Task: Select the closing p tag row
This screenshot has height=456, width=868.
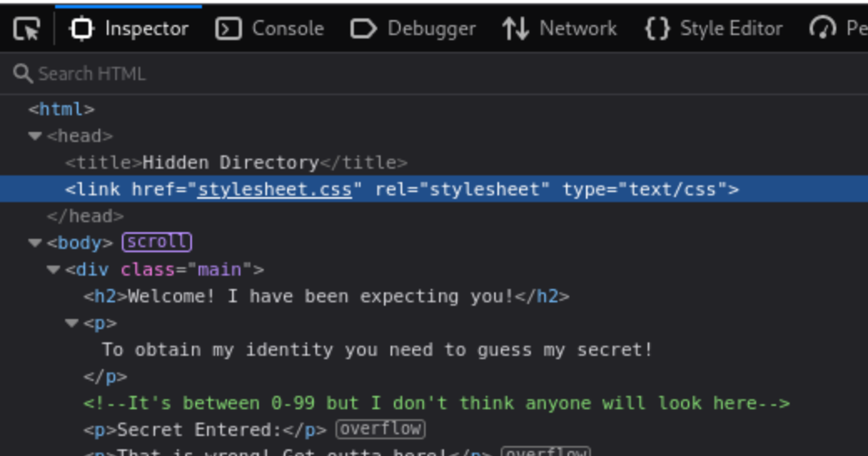Action: tap(105, 377)
